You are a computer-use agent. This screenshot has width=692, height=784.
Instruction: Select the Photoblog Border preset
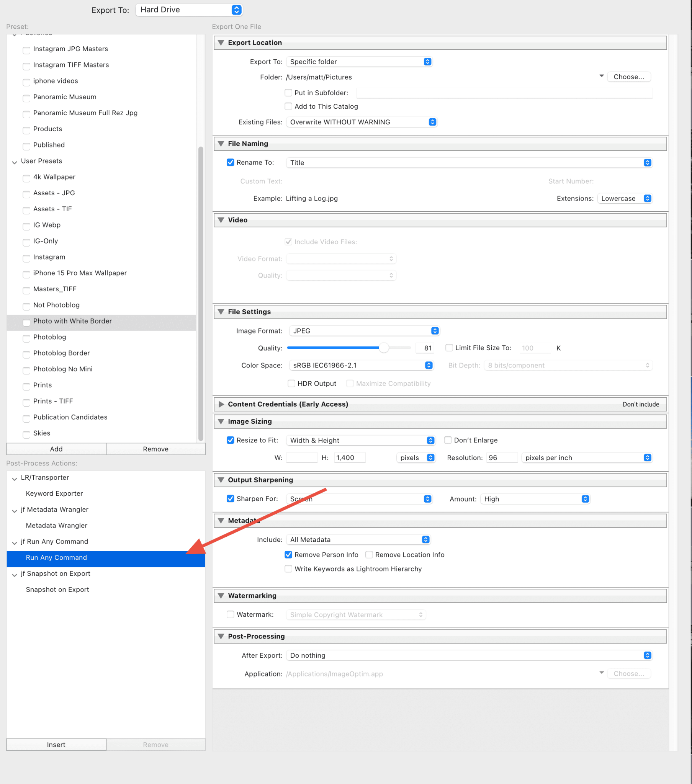click(x=61, y=353)
